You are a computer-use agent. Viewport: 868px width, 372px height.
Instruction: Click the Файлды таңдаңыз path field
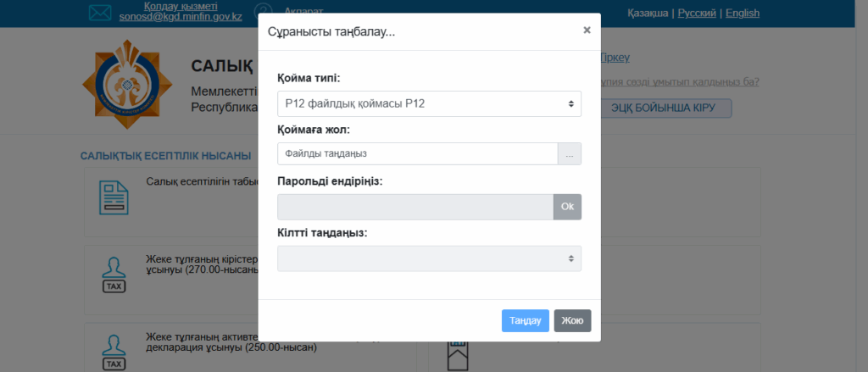[417, 153]
